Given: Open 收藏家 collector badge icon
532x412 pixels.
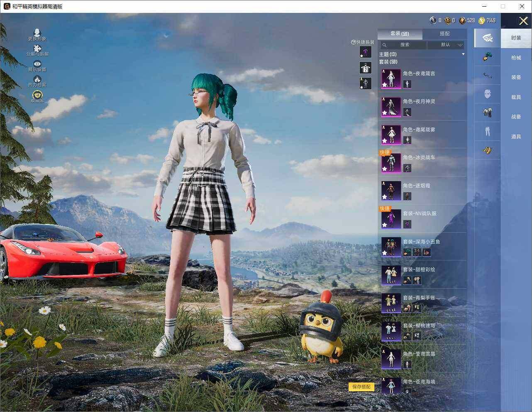Looking at the screenshot, I should pos(37,96).
